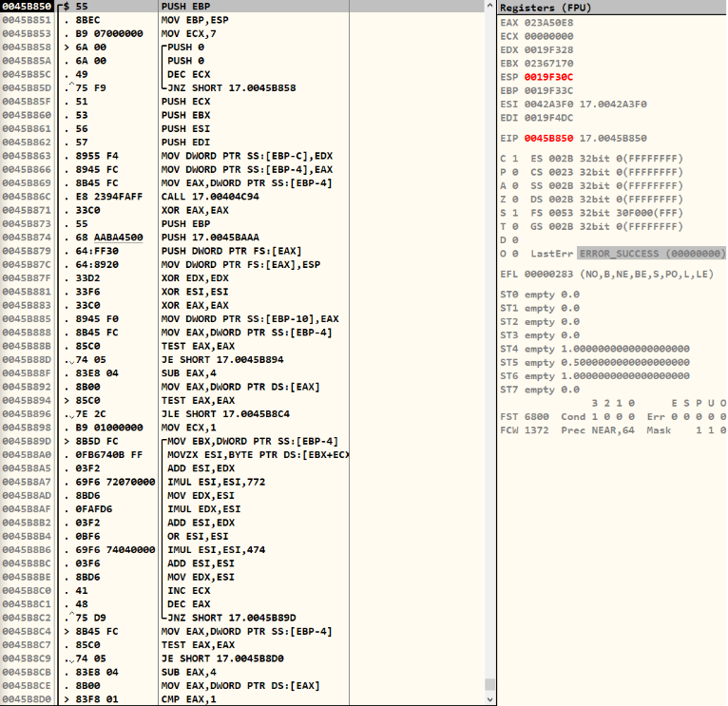
Task: Select ECX value 00000000
Action: pos(548,36)
